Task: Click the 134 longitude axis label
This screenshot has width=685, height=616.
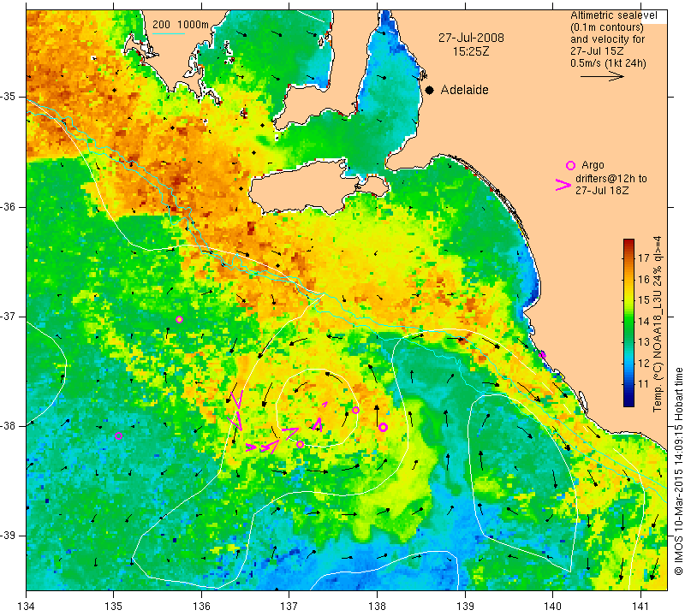Action: [27, 607]
